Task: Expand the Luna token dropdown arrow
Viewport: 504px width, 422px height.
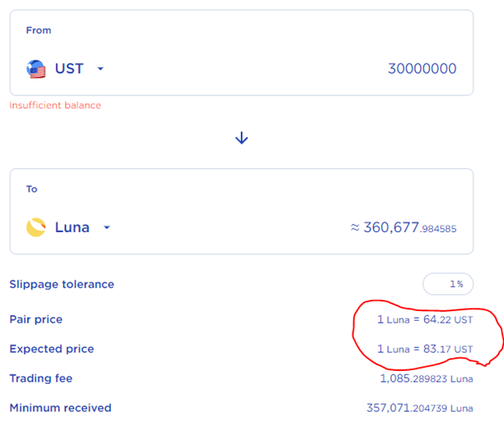Action: click(107, 227)
